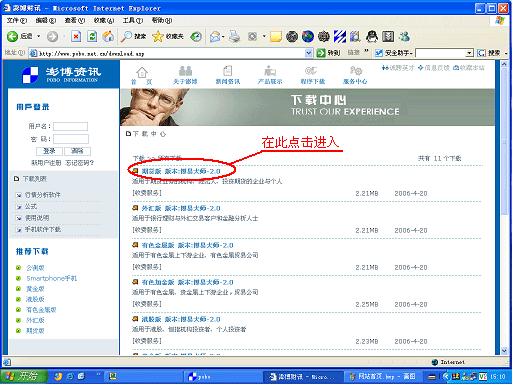Open the Back button history dropdown arrow
512x384 pixels.
pyautogui.click(x=39, y=36)
